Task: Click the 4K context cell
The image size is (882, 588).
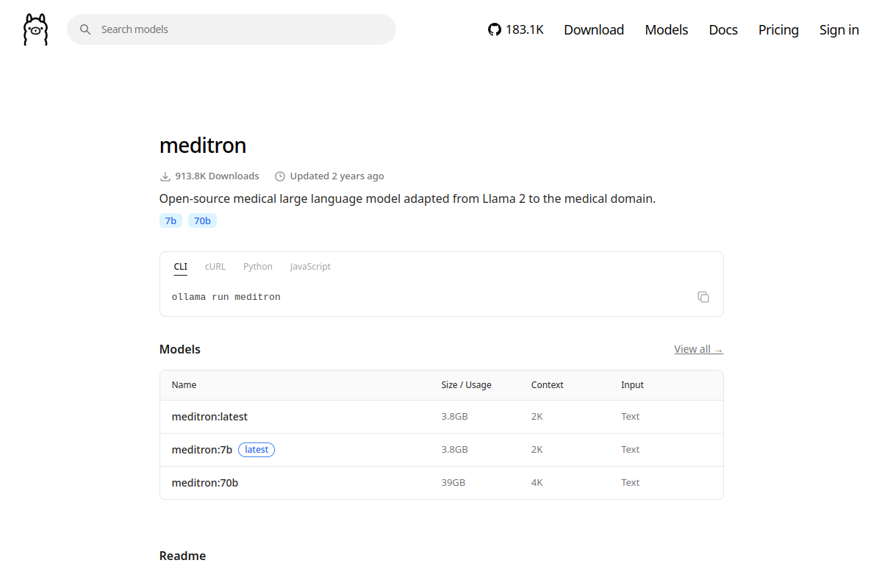Action: [537, 483]
